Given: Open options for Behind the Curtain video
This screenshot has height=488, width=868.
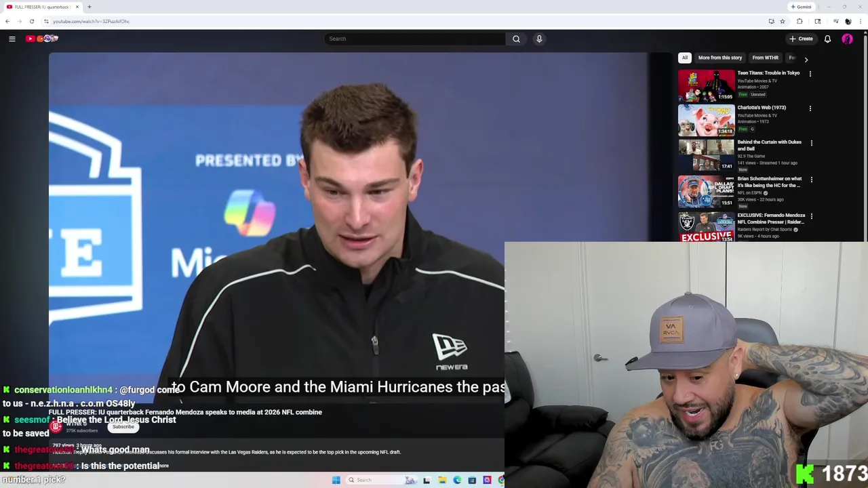Looking at the screenshot, I should tap(811, 143).
